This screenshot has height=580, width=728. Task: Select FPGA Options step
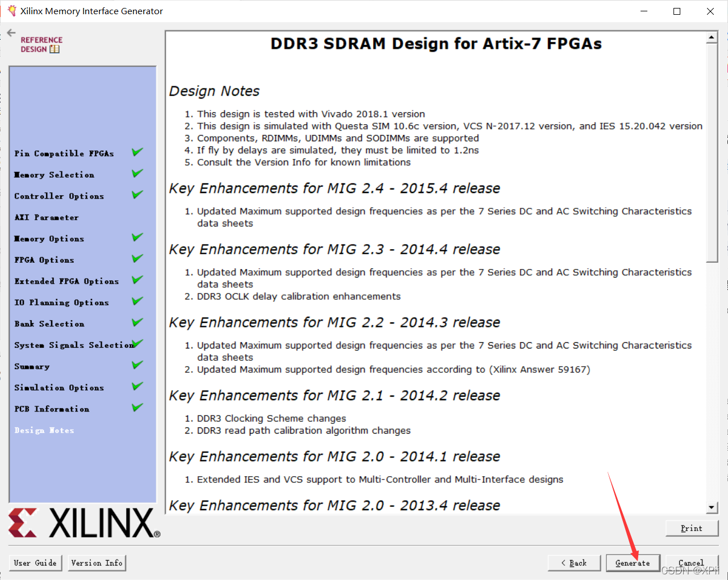pos(44,260)
